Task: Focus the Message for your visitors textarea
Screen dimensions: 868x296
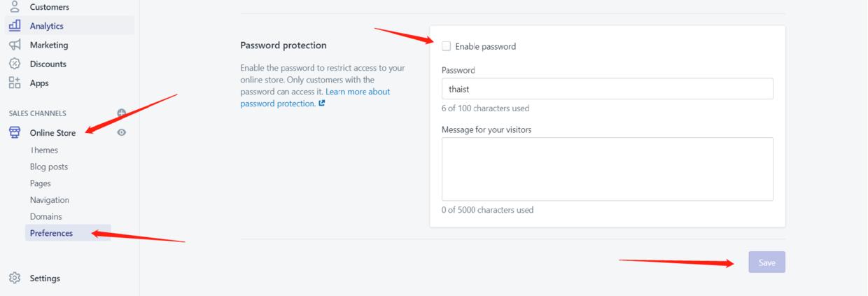Action: coord(607,169)
